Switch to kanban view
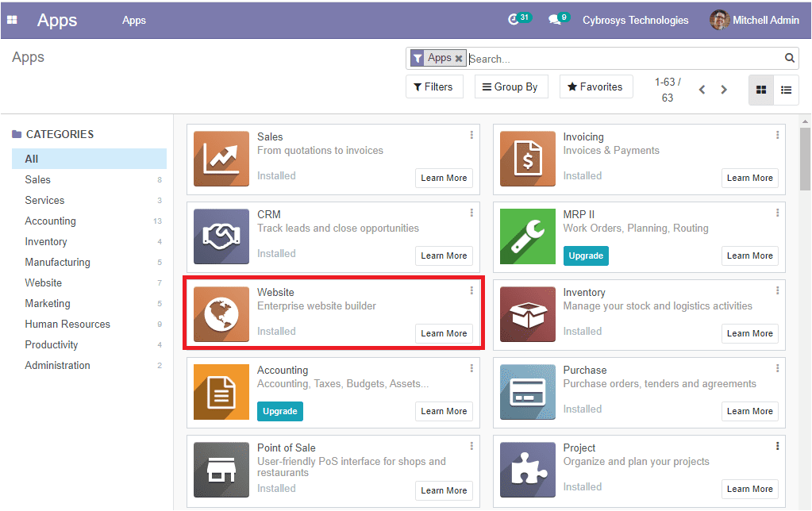Screen dimensions: 812x511 [760, 90]
